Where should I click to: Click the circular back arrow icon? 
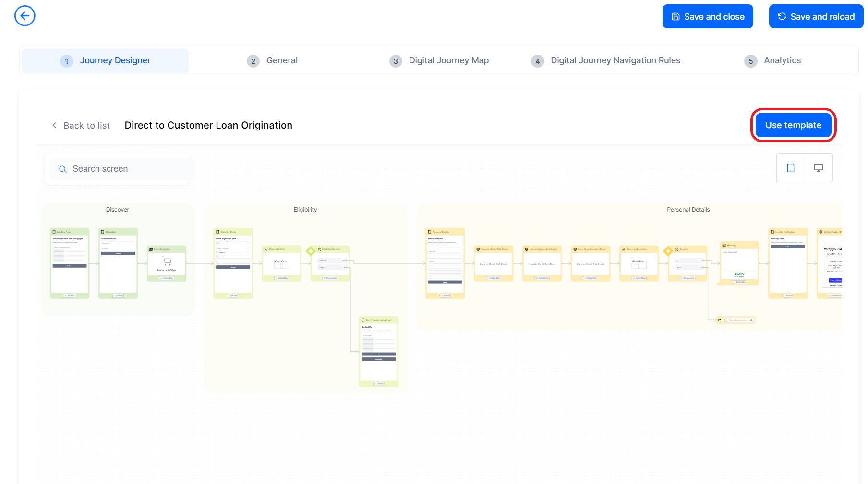(25, 16)
